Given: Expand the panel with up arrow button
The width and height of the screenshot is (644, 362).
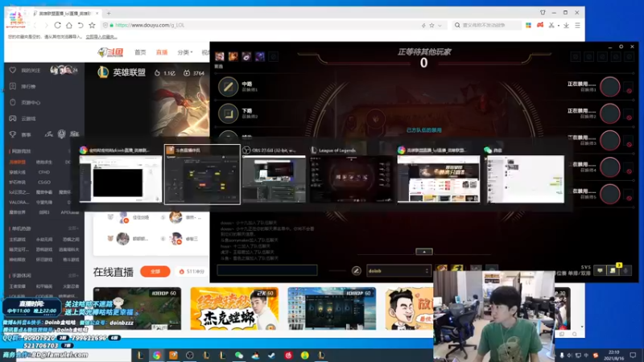Looking at the screenshot, I should (x=424, y=252).
